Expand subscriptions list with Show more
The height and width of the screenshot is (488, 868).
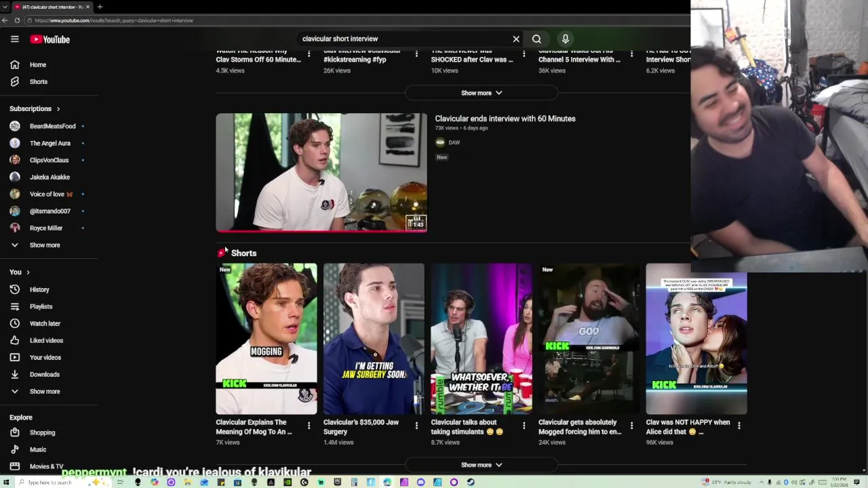tap(49, 245)
